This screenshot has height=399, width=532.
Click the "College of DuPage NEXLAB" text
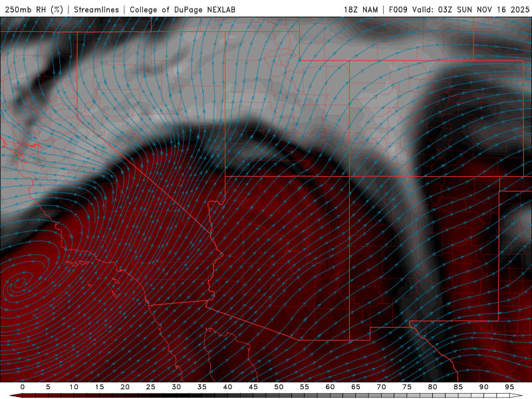182,9
